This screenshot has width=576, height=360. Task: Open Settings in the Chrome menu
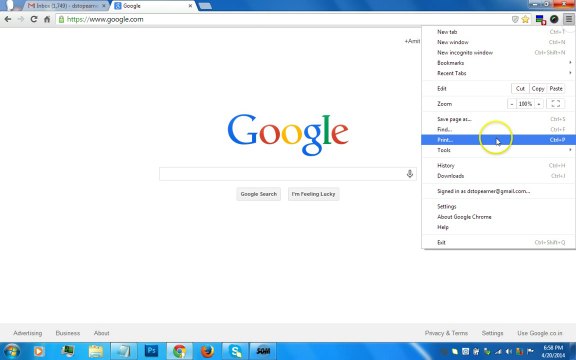498,206
